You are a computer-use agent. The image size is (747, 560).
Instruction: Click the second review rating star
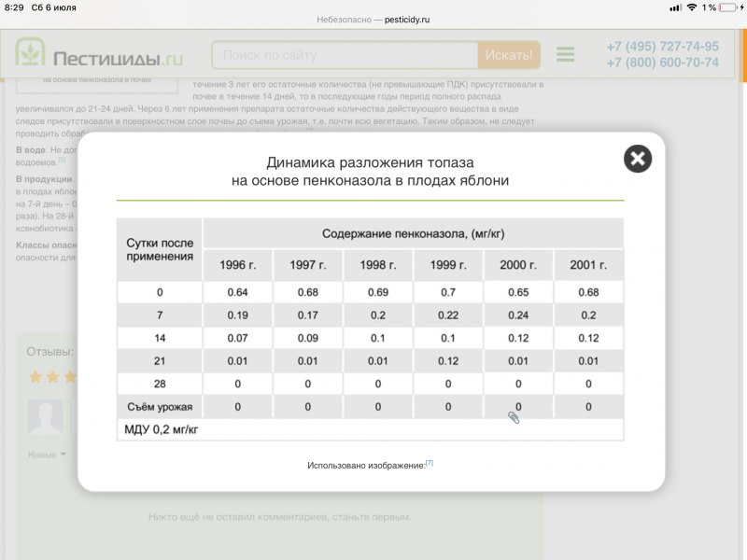[53, 377]
